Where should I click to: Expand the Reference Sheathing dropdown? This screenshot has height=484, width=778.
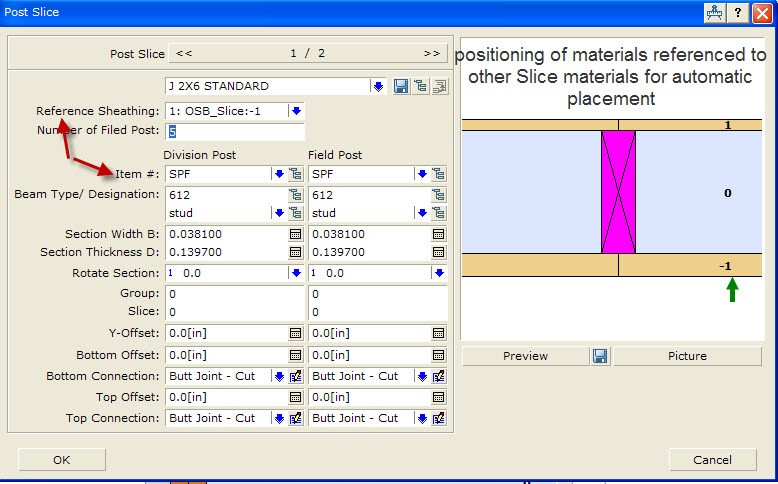point(296,111)
